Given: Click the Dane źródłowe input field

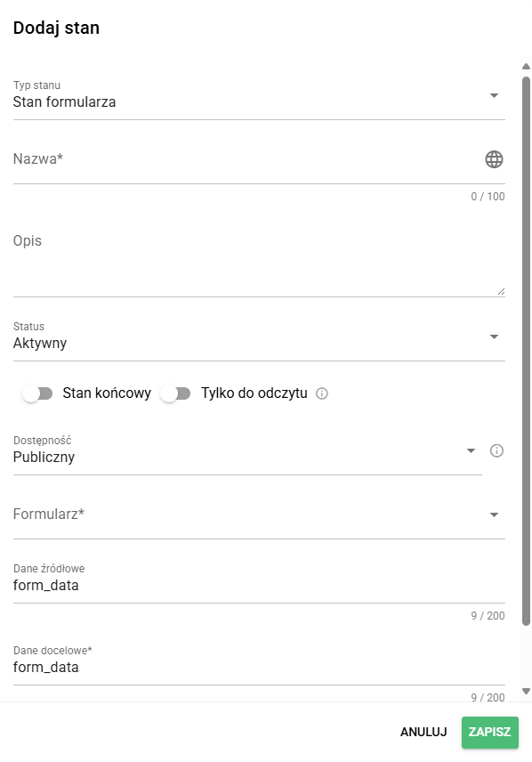Looking at the screenshot, I should tap(259, 586).
